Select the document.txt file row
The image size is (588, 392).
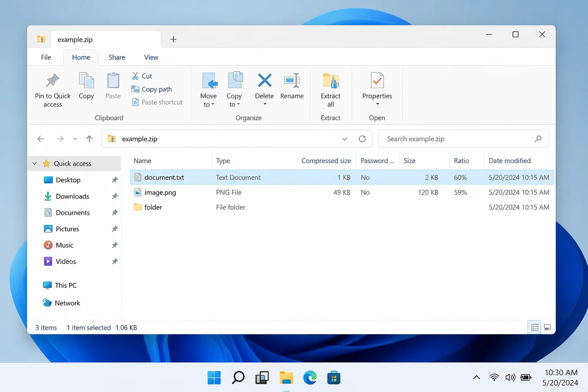pyautogui.click(x=342, y=178)
